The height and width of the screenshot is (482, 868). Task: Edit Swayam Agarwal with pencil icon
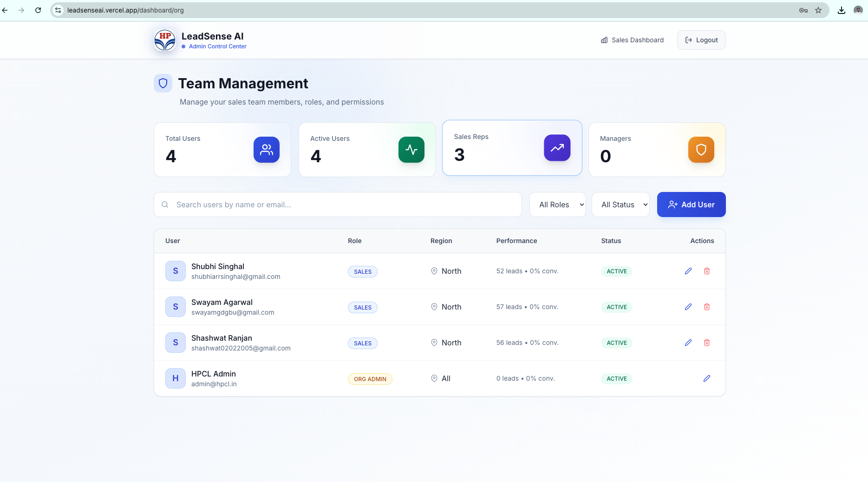tap(688, 307)
